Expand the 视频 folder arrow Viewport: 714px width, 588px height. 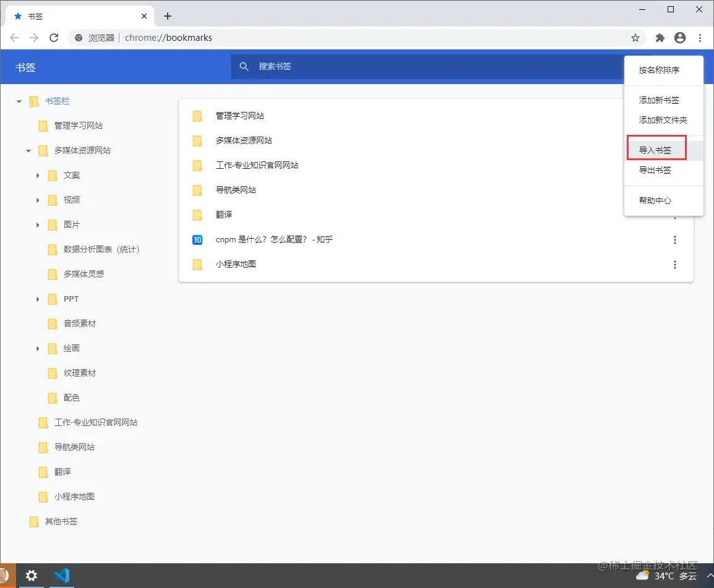38,200
